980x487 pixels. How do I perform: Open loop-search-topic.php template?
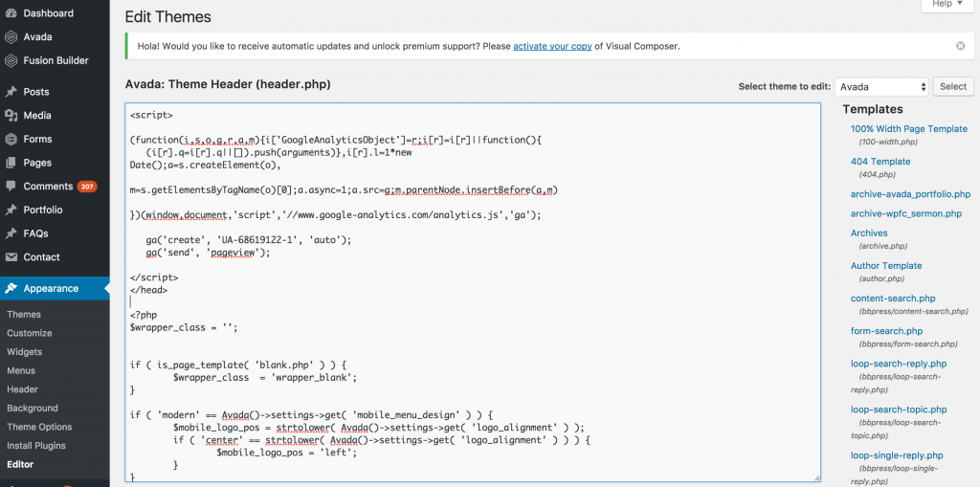899,410
